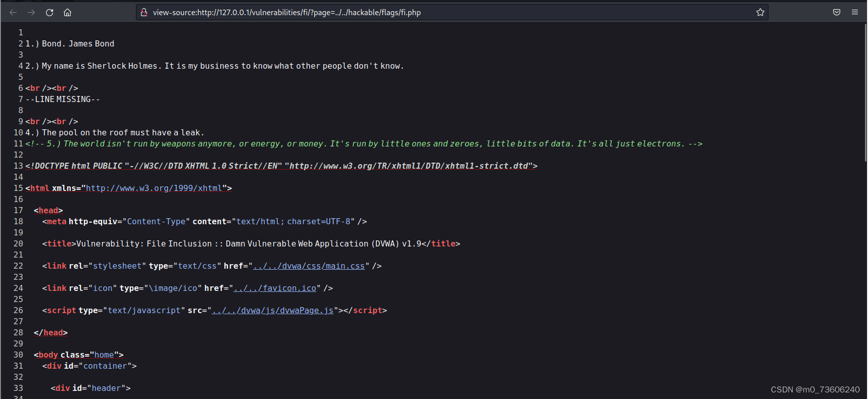Click text '--LINE MISSING--'
This screenshot has height=399, width=868.
(63, 99)
